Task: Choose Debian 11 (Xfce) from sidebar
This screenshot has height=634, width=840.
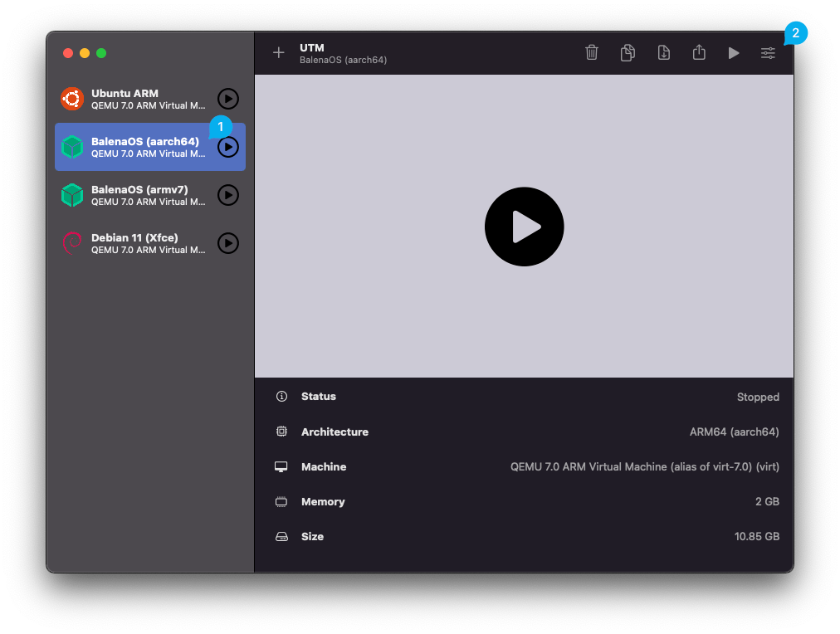Action: coord(137,243)
